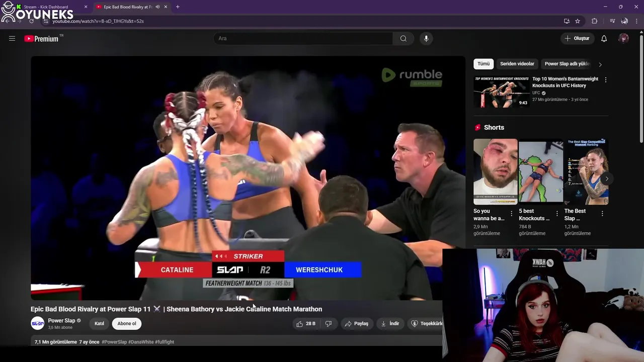Download video with İndir button

point(390,324)
